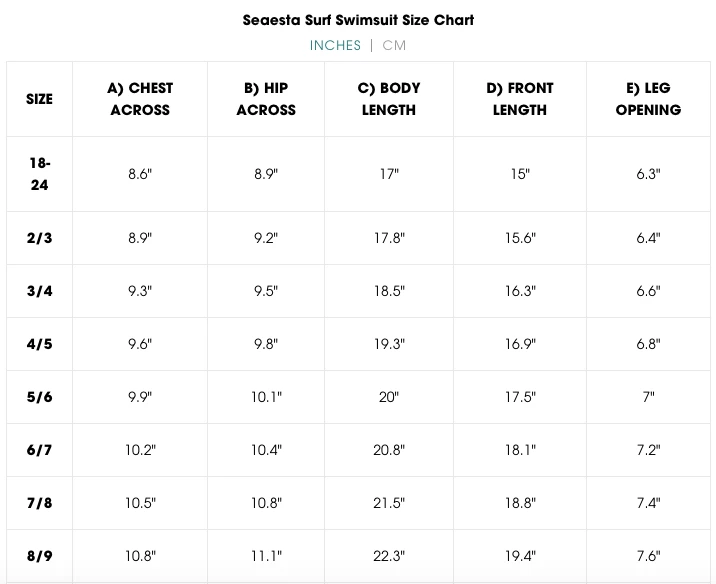
Task: Select the 6/7 size row label
Action: [40, 450]
